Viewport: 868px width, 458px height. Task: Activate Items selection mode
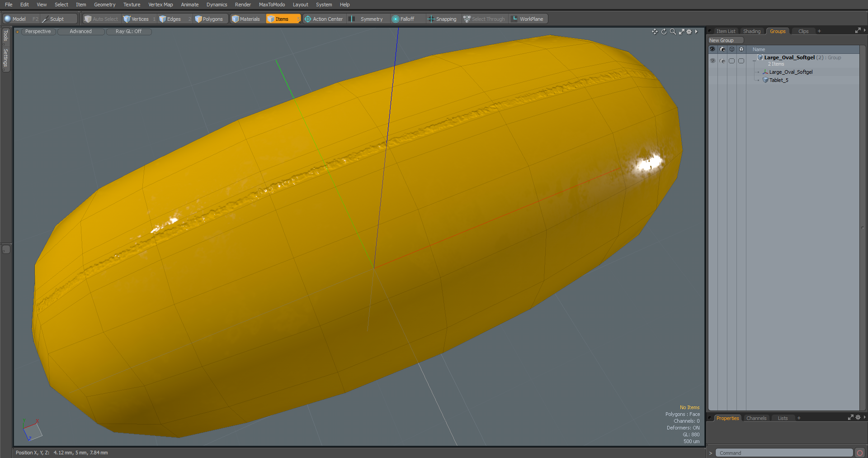point(283,19)
